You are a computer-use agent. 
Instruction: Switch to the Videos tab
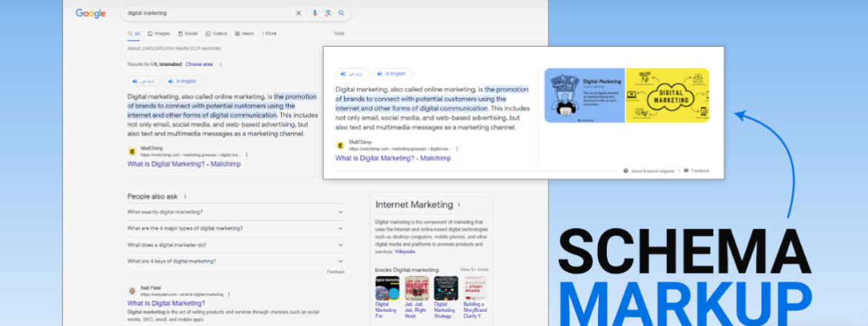tap(217, 33)
